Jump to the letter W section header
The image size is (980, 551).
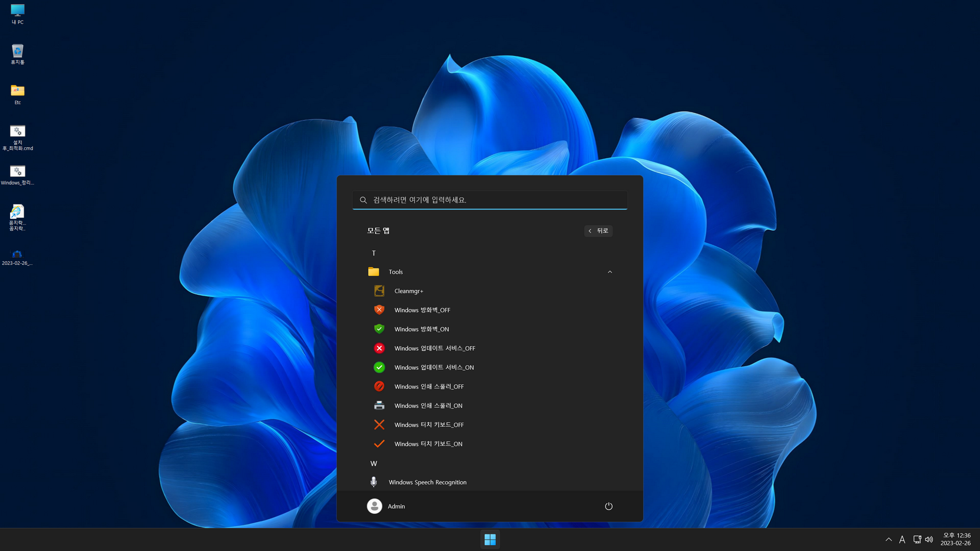[x=373, y=463]
